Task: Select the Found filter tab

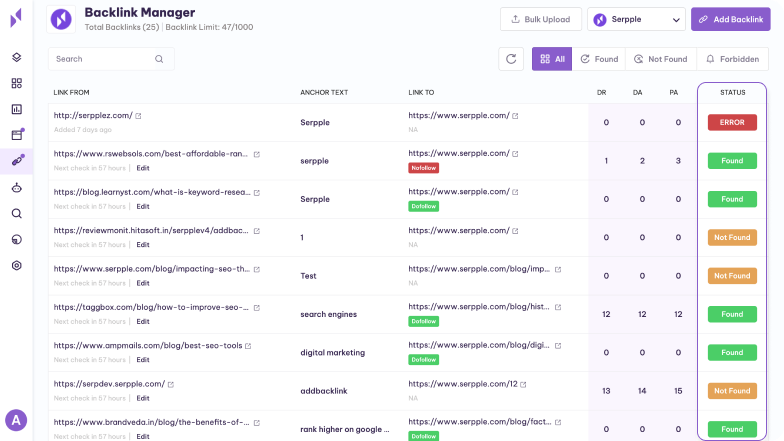Action: [x=599, y=59]
